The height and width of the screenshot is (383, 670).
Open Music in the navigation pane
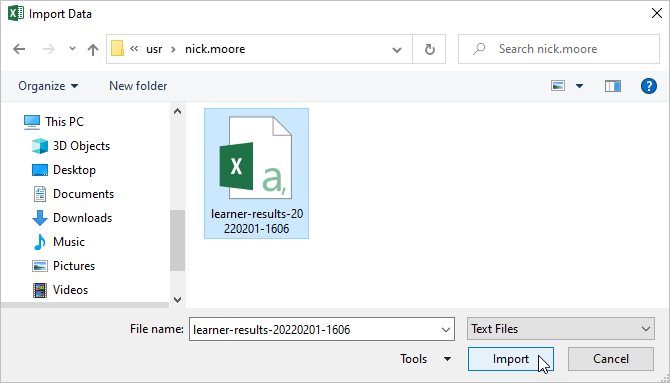point(59,242)
